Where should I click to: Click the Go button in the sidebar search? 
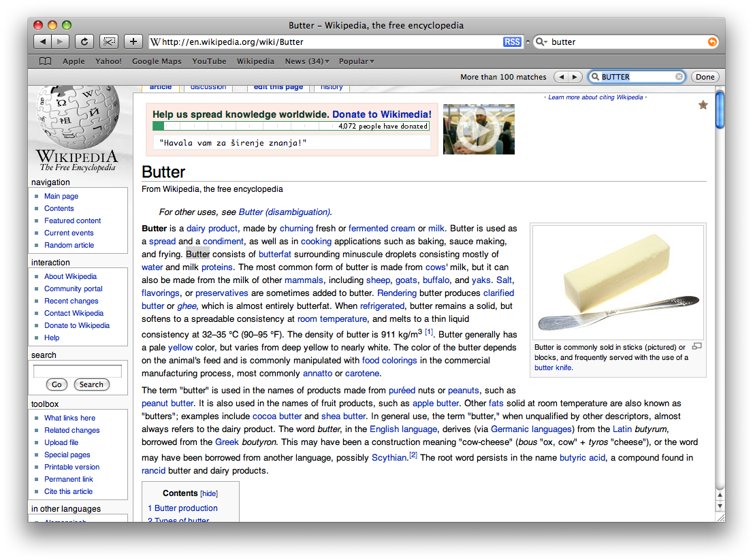click(x=57, y=384)
